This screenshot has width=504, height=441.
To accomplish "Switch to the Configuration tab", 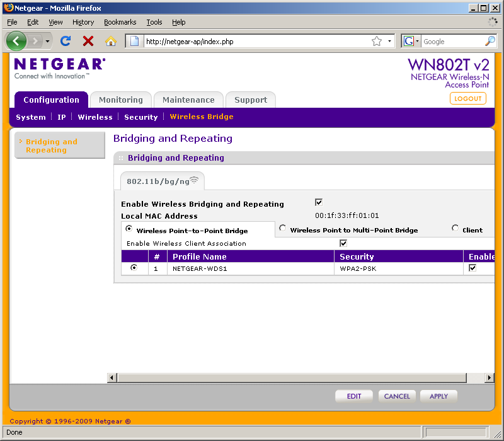I will pos(52,100).
